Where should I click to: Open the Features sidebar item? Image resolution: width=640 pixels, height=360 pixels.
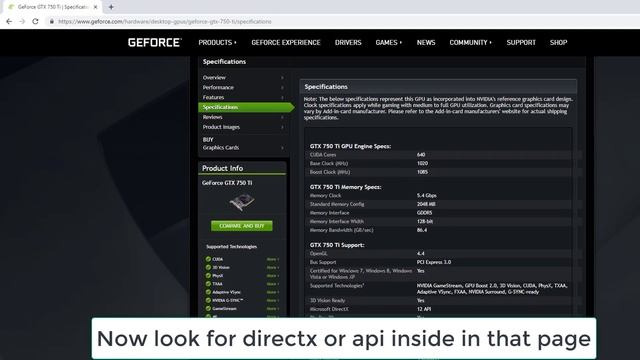point(213,97)
